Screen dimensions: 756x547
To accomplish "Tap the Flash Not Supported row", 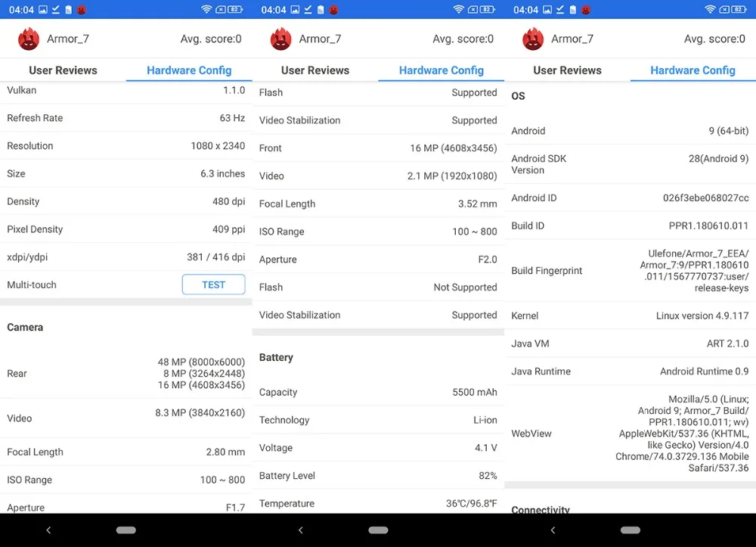I will [x=378, y=287].
